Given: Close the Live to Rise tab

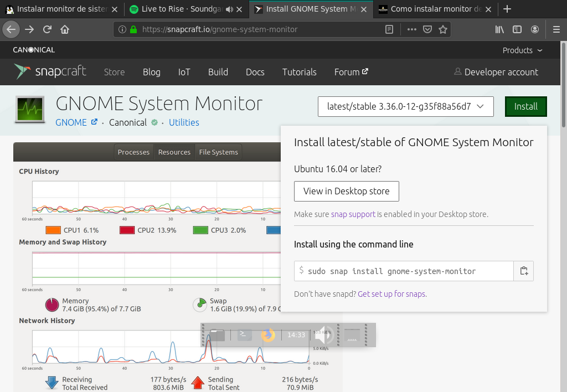Looking at the screenshot, I should point(239,9).
